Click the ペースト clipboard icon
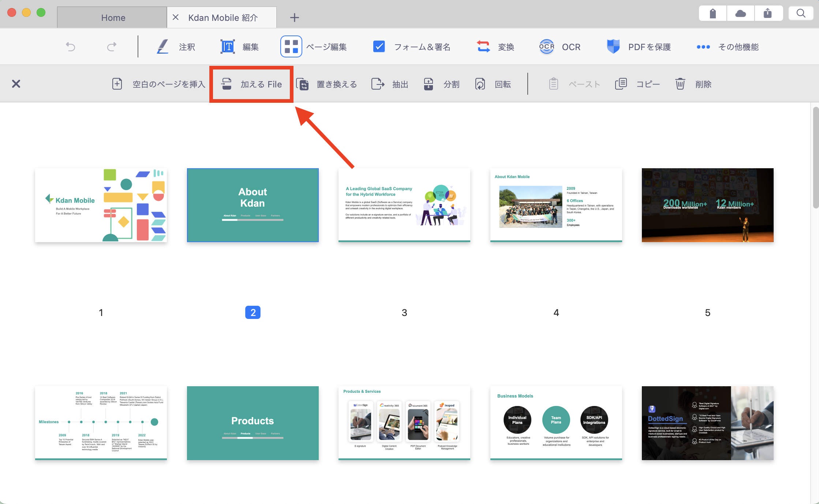Image resolution: width=819 pixels, height=504 pixels. [x=554, y=84]
